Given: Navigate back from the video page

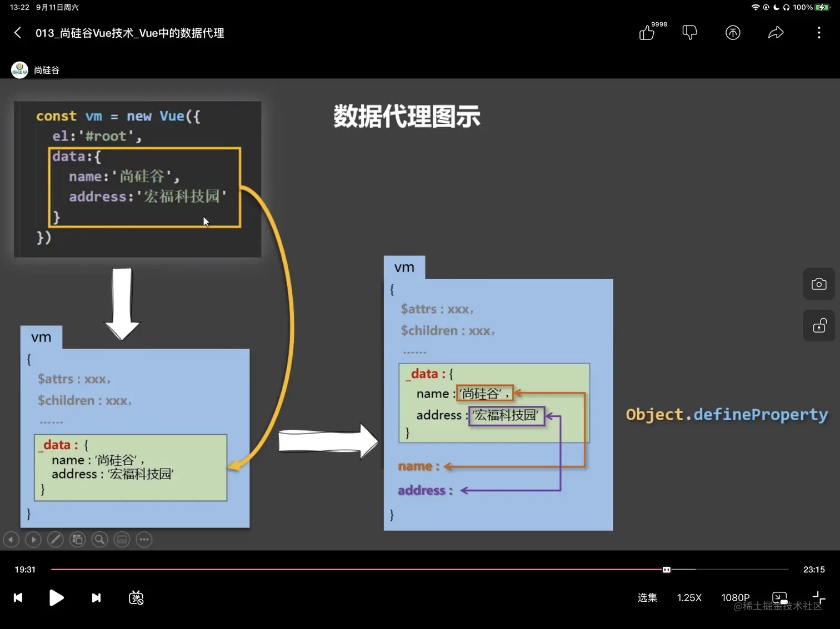Looking at the screenshot, I should click(x=17, y=32).
